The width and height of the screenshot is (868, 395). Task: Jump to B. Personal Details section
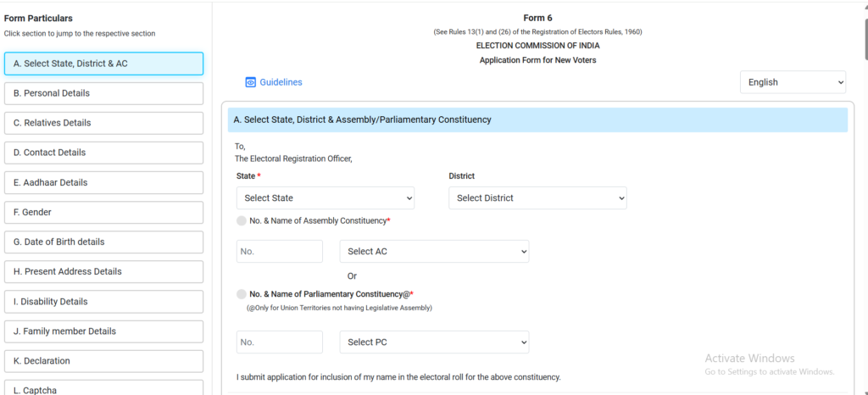(x=103, y=93)
